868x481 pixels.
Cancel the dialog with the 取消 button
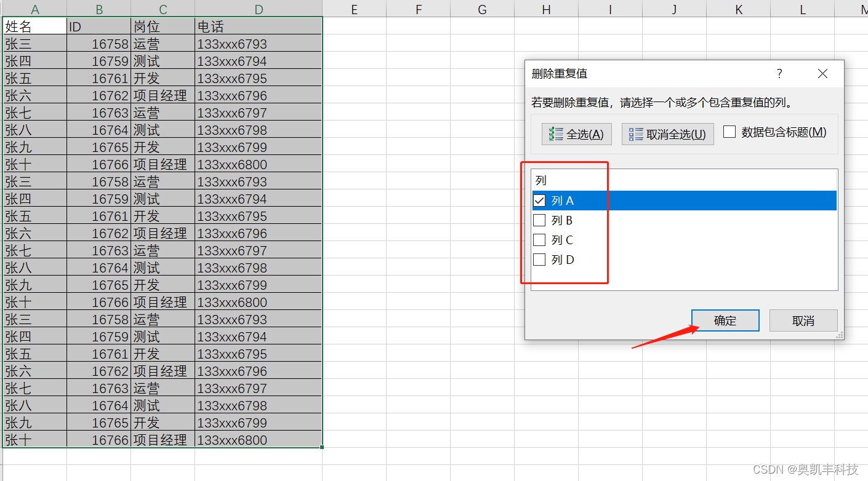(x=803, y=320)
